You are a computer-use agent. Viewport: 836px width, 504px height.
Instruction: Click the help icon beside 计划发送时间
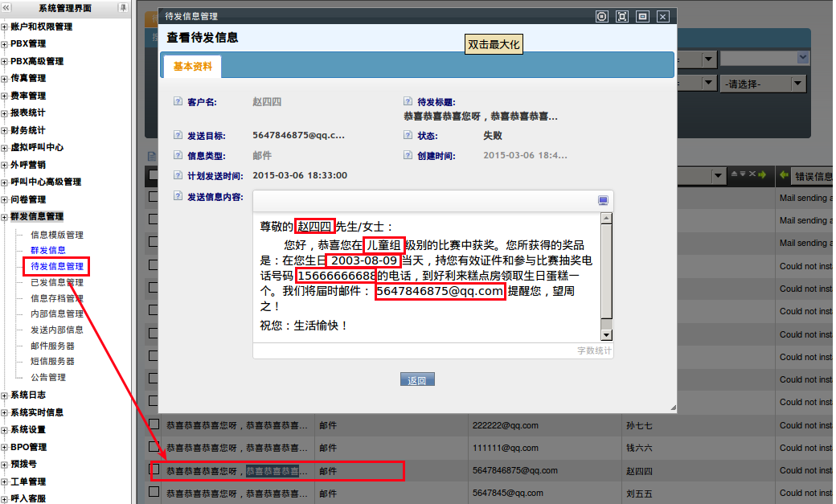(178, 175)
